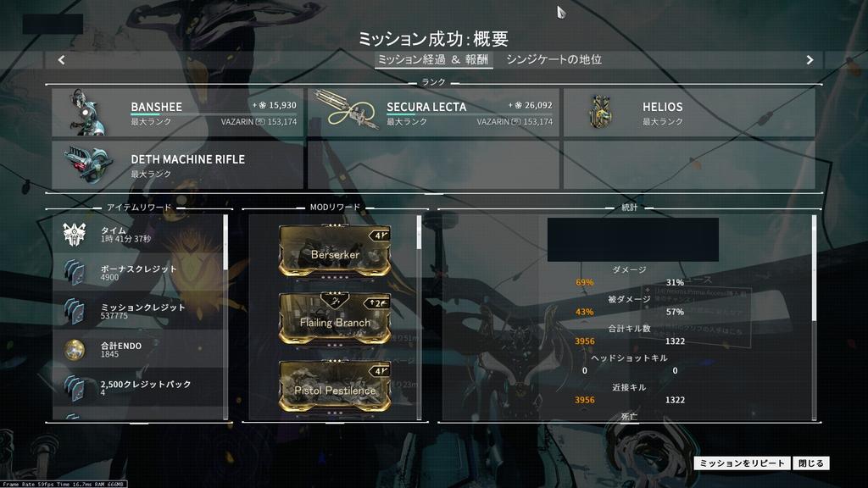The width and height of the screenshot is (868, 488).
Task: Click the Helios sentinel icon
Action: pos(601,113)
